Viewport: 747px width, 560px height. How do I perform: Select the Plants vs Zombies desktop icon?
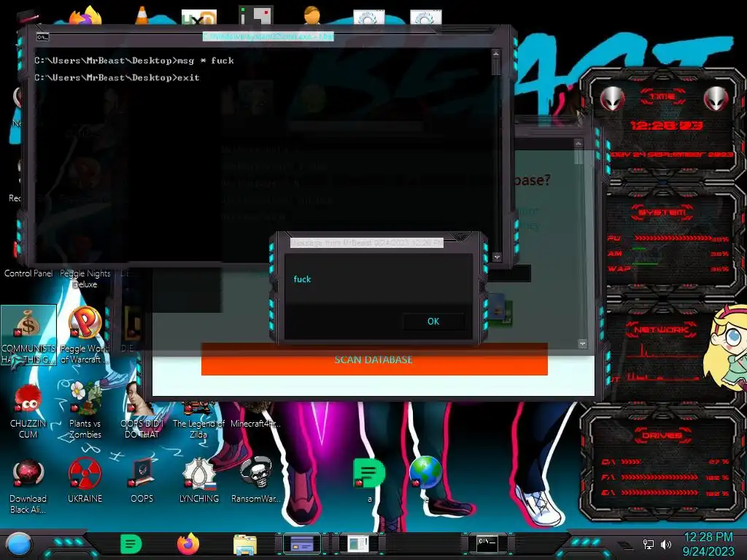(x=85, y=411)
